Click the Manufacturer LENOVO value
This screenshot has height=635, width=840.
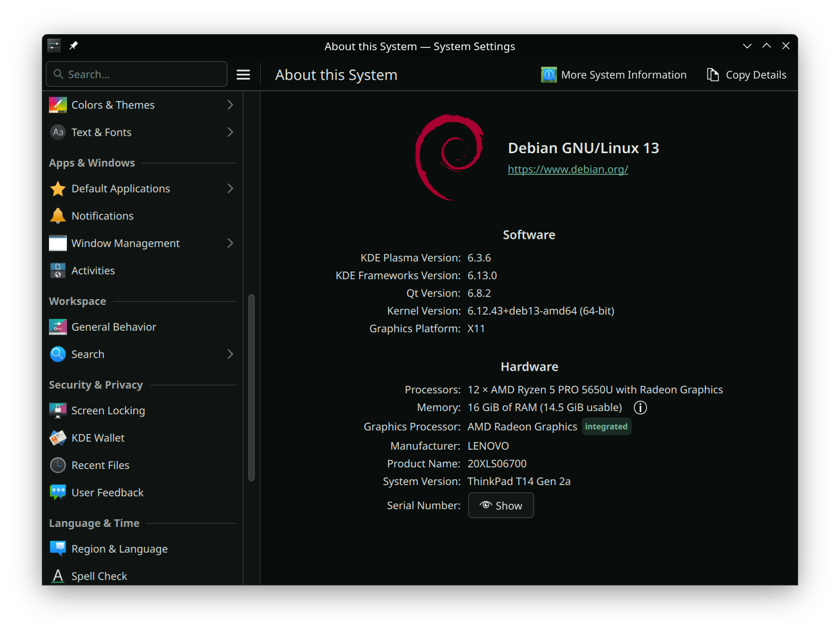488,446
